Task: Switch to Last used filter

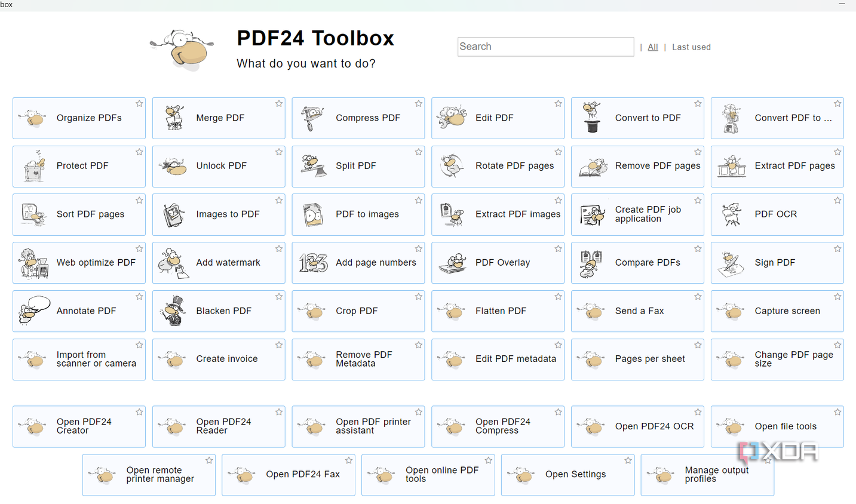Action: (x=691, y=47)
